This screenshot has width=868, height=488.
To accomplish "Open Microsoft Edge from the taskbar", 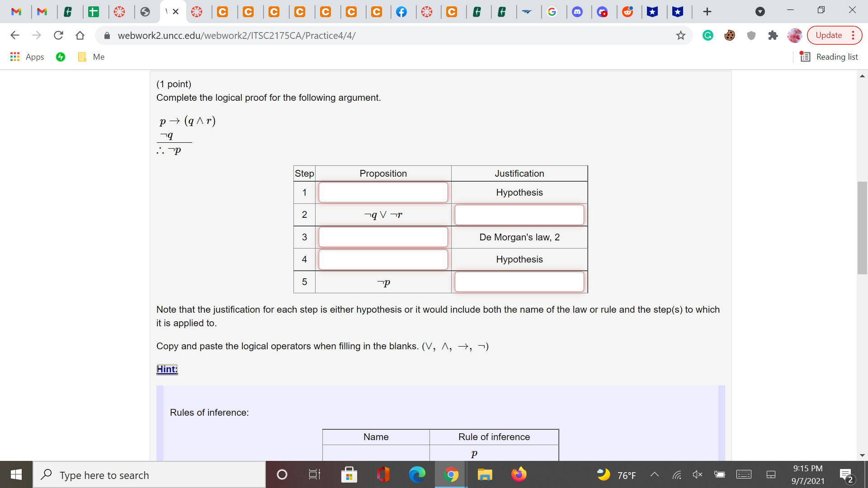I will click(x=417, y=474).
